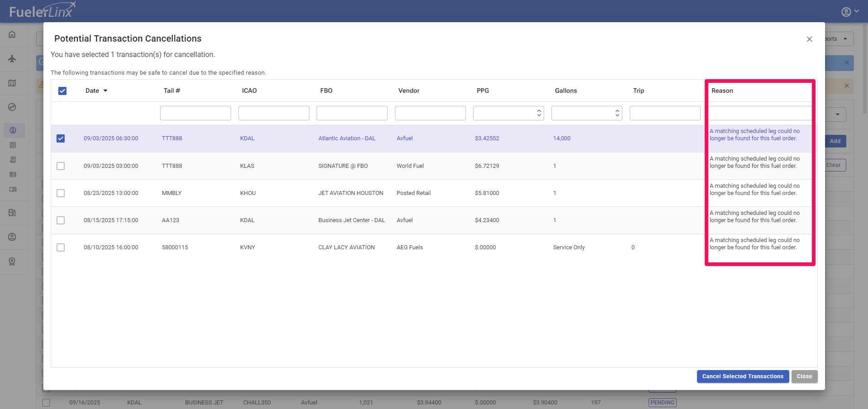Viewport: 868px width, 409px height.
Task: Open the table list icon in sidebar
Action: (13, 175)
